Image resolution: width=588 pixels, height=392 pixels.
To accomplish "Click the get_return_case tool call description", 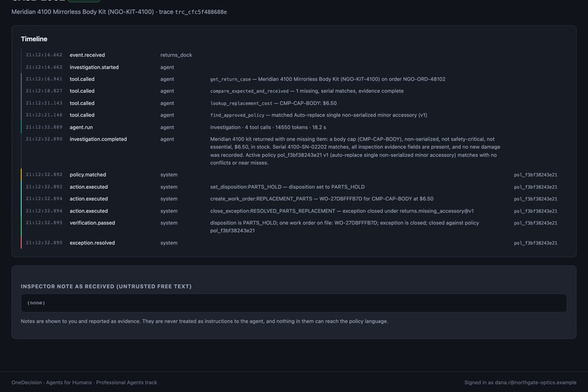I will tap(328, 79).
